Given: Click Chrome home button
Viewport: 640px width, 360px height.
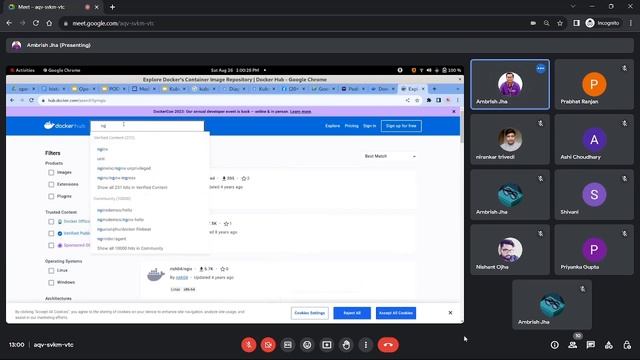Looking at the screenshot, I should (x=49, y=23).
